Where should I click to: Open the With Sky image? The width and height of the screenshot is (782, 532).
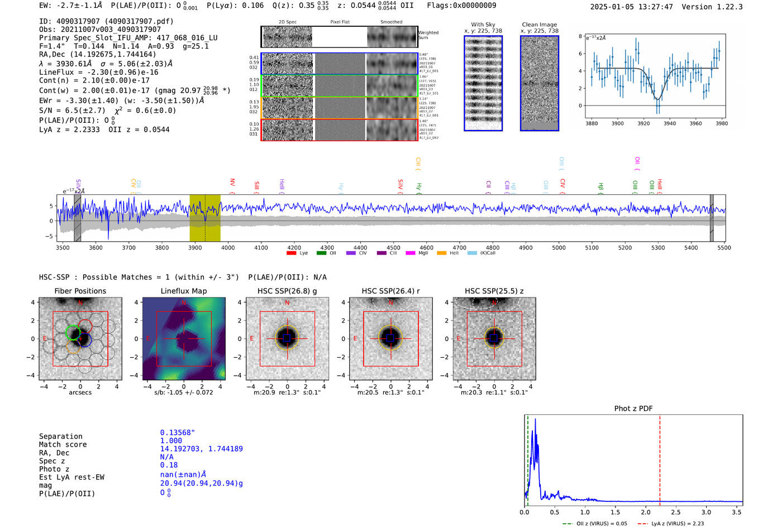coord(483,83)
